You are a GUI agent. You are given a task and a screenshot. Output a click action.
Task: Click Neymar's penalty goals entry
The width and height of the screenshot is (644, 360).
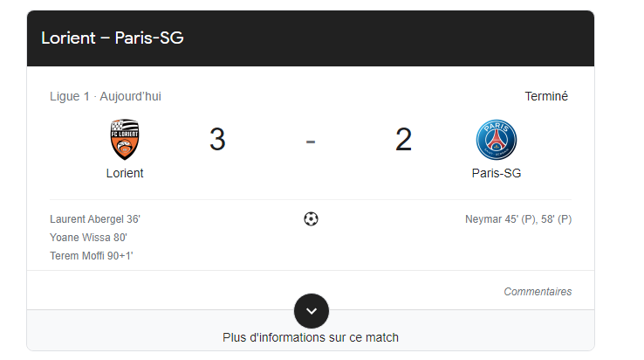pyautogui.click(x=518, y=218)
